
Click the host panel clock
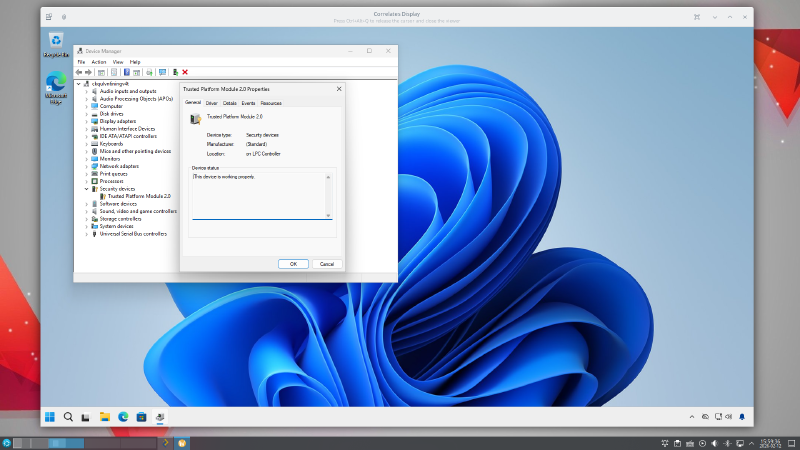[x=770, y=443]
